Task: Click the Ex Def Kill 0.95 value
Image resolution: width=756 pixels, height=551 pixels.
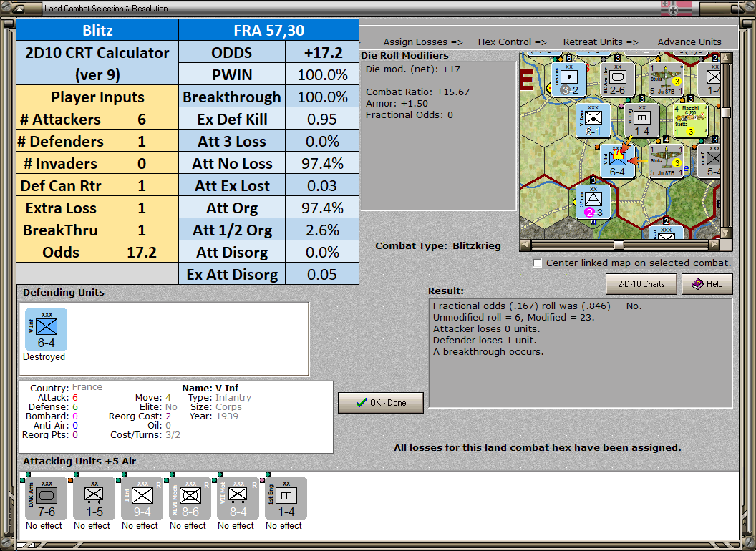Action: click(322, 119)
